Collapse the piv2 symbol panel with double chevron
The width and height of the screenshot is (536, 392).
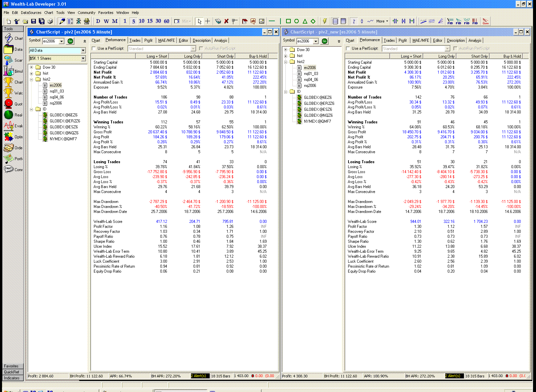(85, 41)
